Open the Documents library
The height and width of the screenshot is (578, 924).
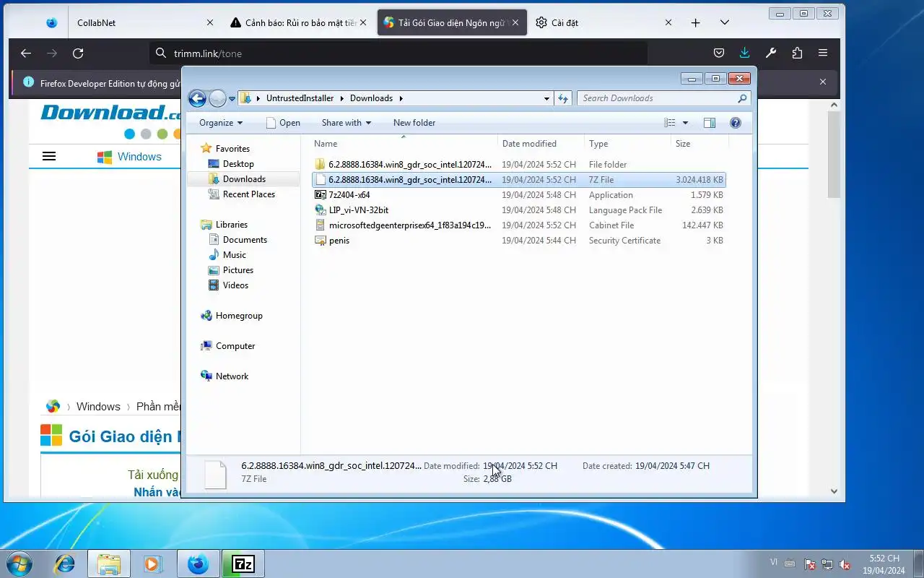click(245, 240)
